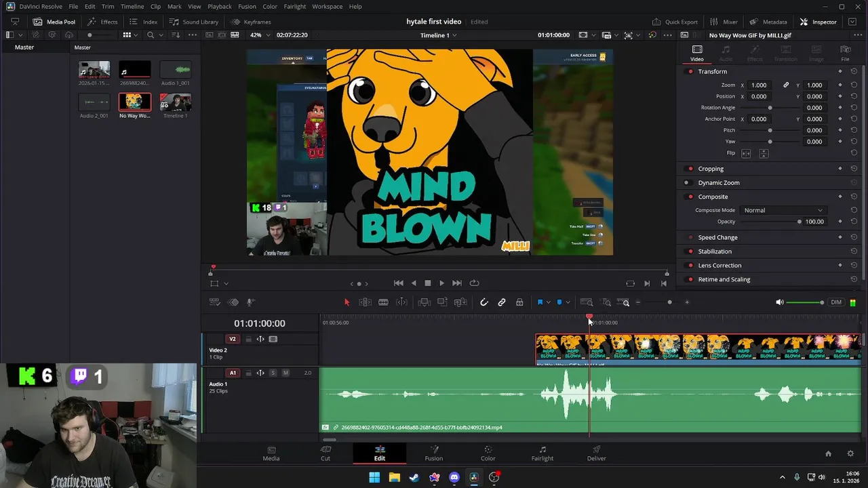The width and height of the screenshot is (868, 488).
Task: Add a blue Flag to clip
Action: (540, 302)
